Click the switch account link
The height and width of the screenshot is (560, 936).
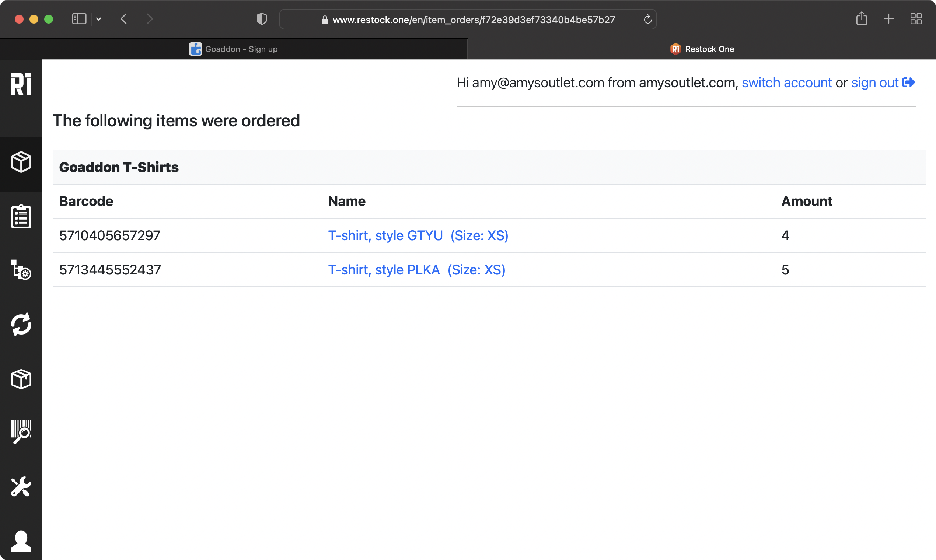786,83
